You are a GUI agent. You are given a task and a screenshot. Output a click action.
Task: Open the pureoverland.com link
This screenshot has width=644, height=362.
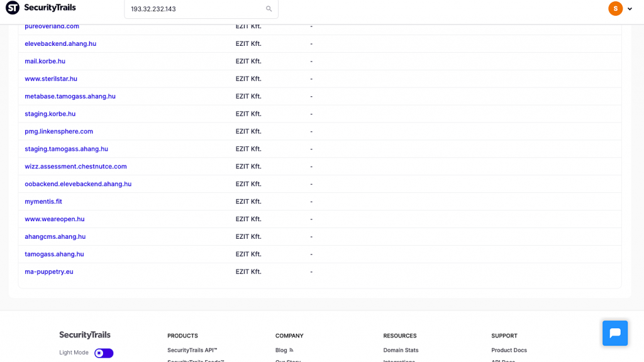click(x=52, y=26)
